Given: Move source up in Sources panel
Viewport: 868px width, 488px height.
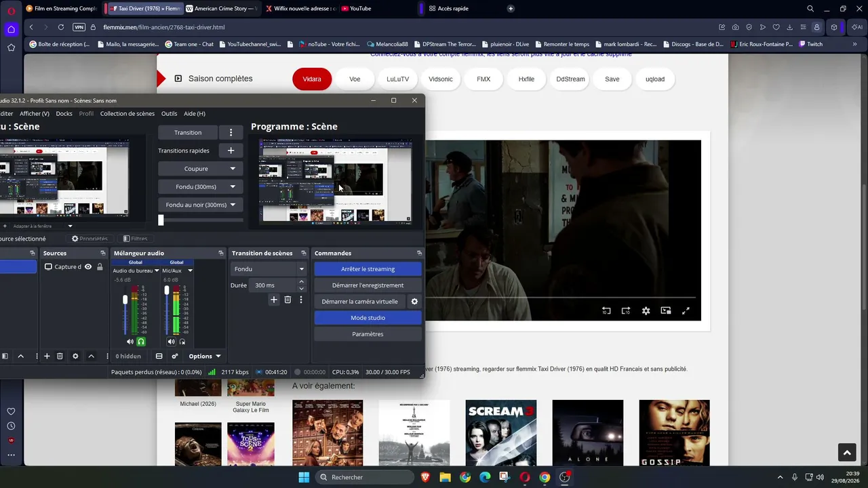Looking at the screenshot, I should [x=91, y=356].
